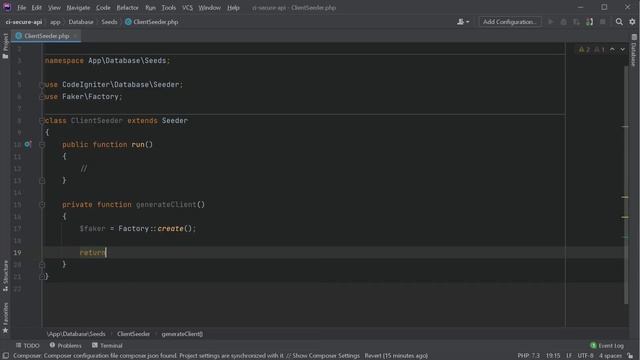This screenshot has height=360, width=640.
Task: Click the listen for PHP debug connections icon
Action: (x=589, y=22)
